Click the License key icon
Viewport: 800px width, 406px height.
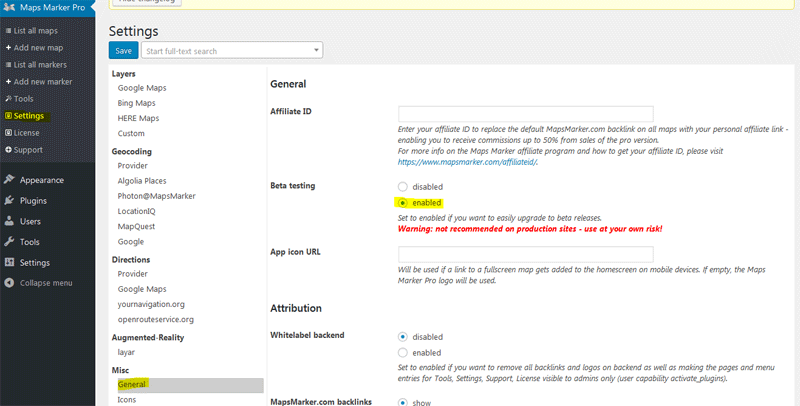tap(8, 133)
